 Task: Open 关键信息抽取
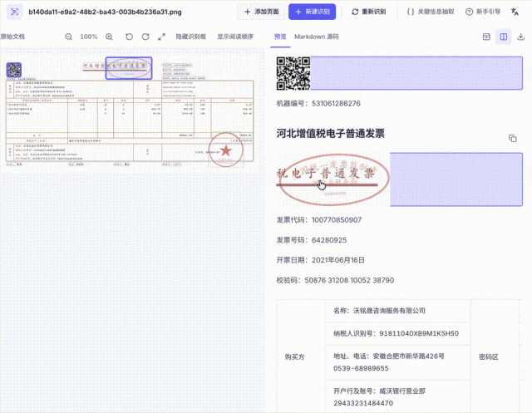431,12
